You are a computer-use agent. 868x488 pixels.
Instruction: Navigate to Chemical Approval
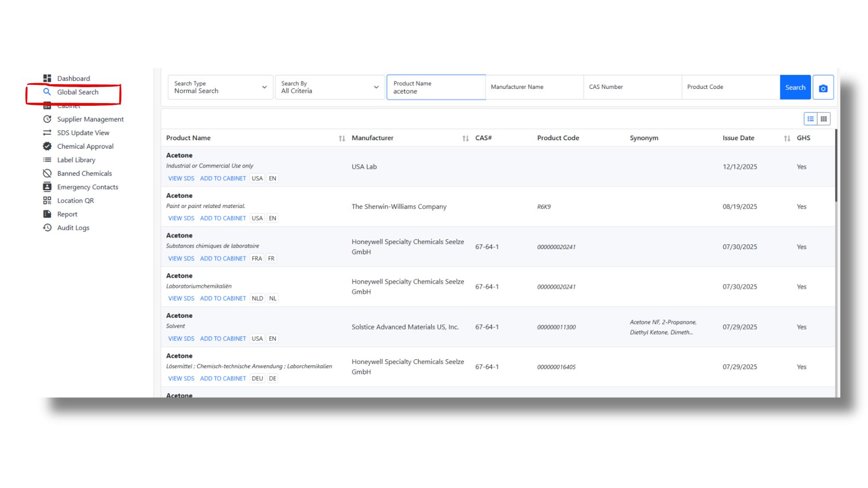(x=85, y=146)
